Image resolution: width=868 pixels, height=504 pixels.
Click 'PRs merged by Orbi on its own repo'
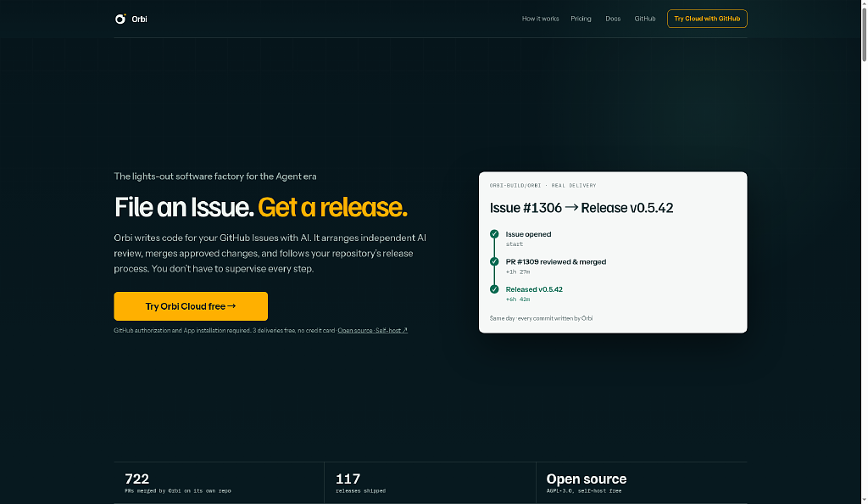[178, 490]
